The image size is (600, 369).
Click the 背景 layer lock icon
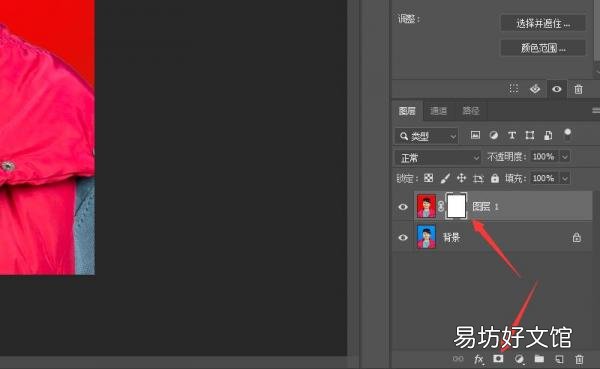pos(577,237)
